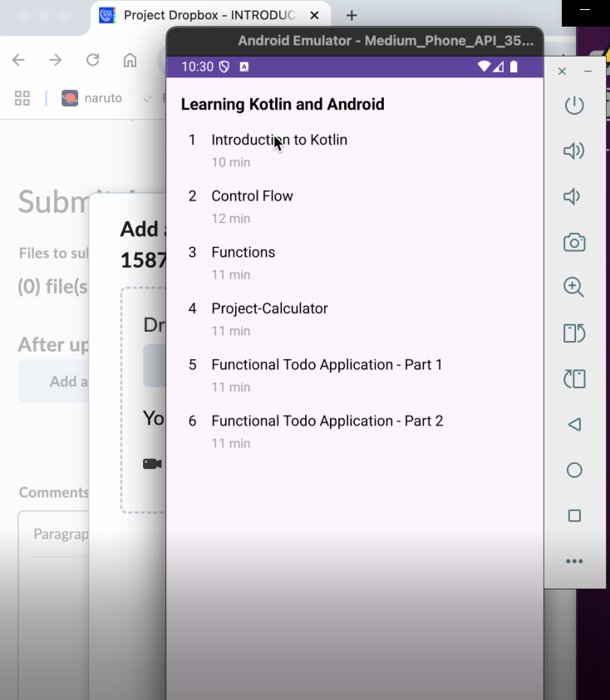Open the Introduction to Kotlin lesson

click(x=279, y=140)
